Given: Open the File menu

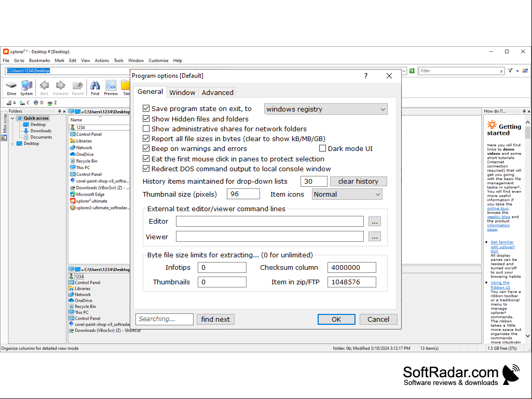Looking at the screenshot, I should coord(6,61).
